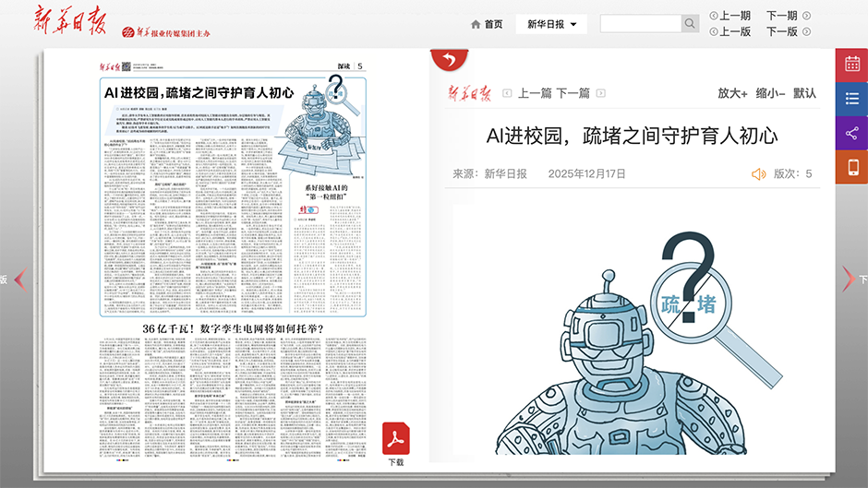Focus the search text field
Screen dimensions: 868x488
641,24
